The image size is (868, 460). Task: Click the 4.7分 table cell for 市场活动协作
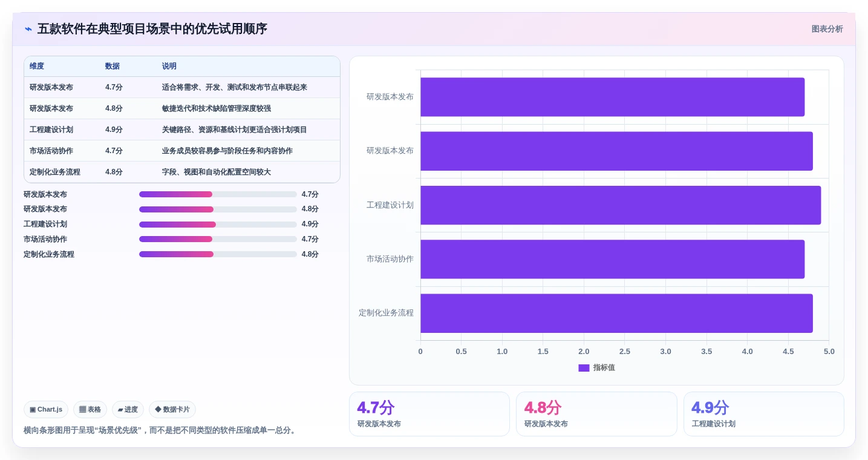(114, 151)
